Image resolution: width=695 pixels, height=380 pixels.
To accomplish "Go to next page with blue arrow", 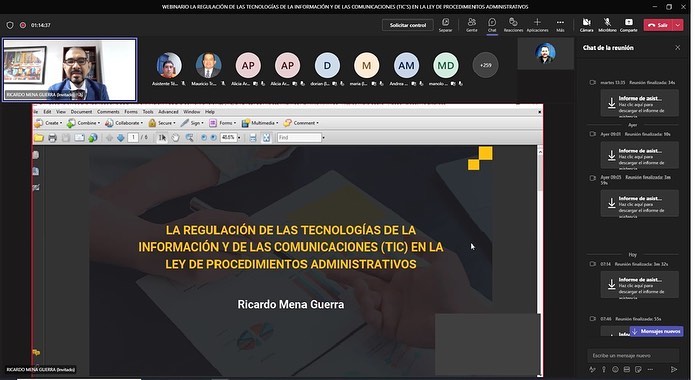I will coord(121,138).
